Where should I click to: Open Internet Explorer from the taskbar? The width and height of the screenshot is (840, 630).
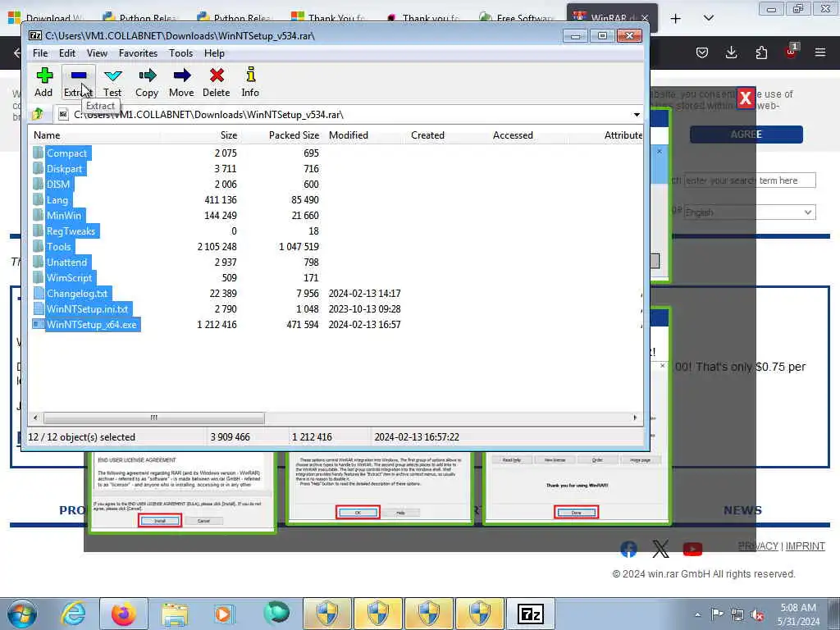pyautogui.click(x=73, y=614)
